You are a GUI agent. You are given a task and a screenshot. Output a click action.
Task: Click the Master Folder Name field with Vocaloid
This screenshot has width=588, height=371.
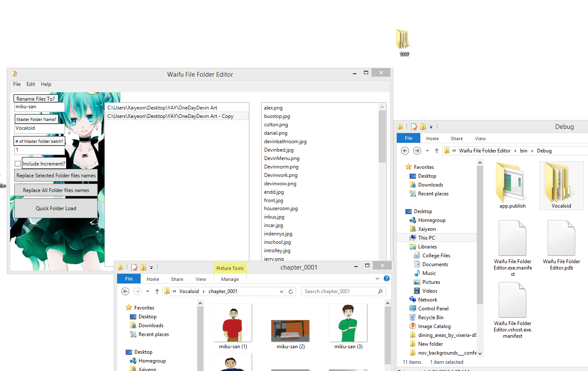pos(40,128)
